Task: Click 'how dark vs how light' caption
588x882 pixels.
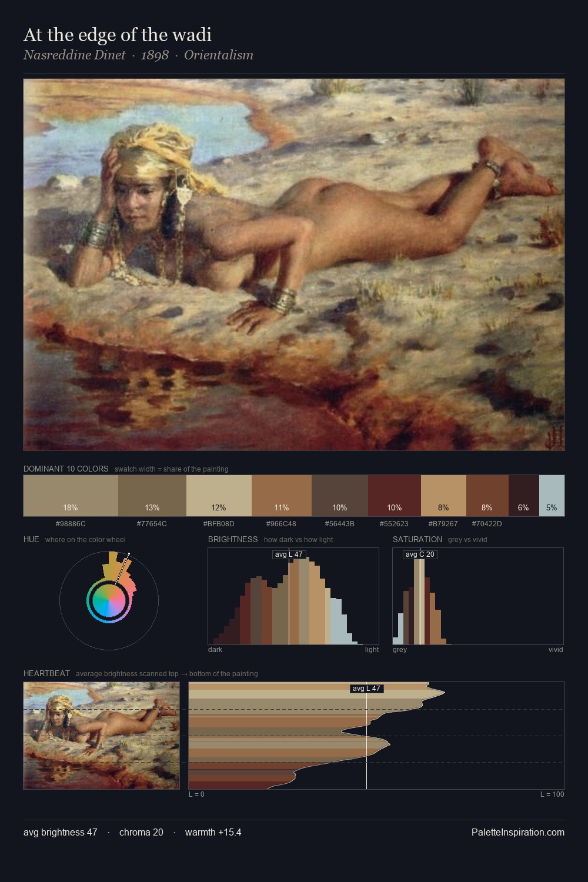Action: [298, 540]
